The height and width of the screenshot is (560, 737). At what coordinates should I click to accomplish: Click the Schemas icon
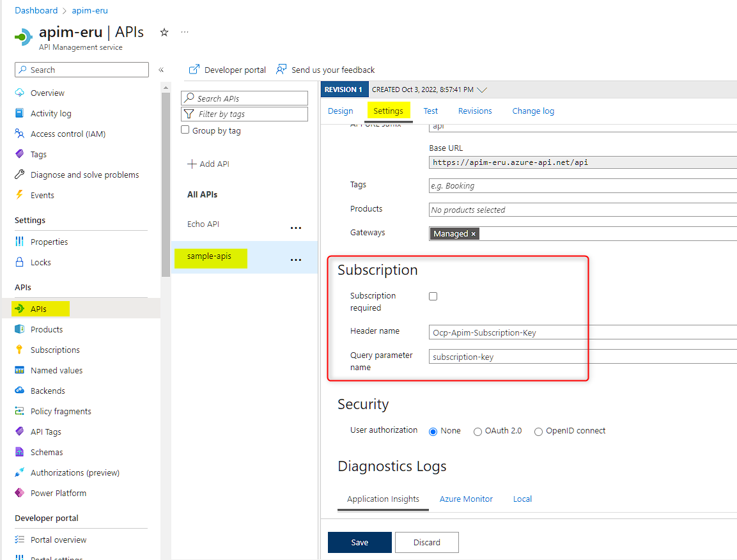[19, 452]
